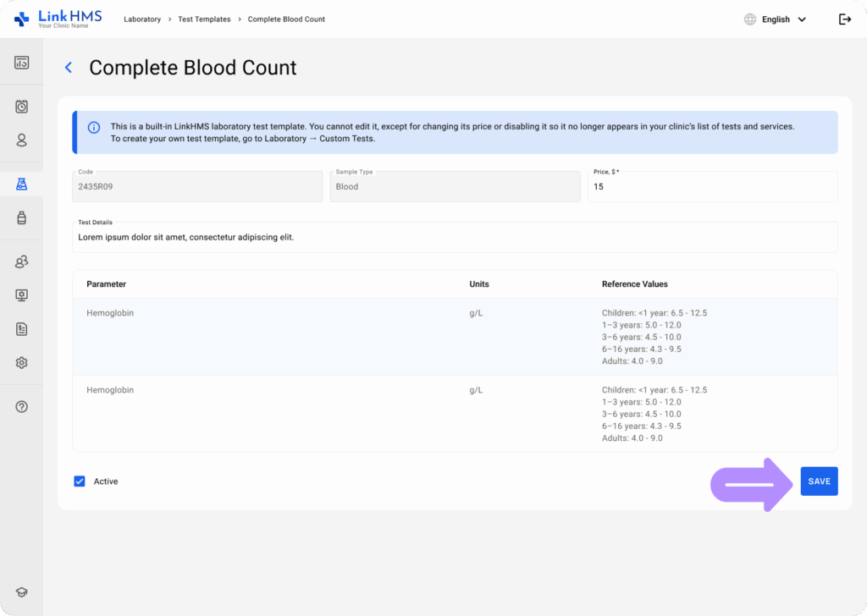Open the patients person sidebar icon
This screenshot has width=867, height=616.
21,140
